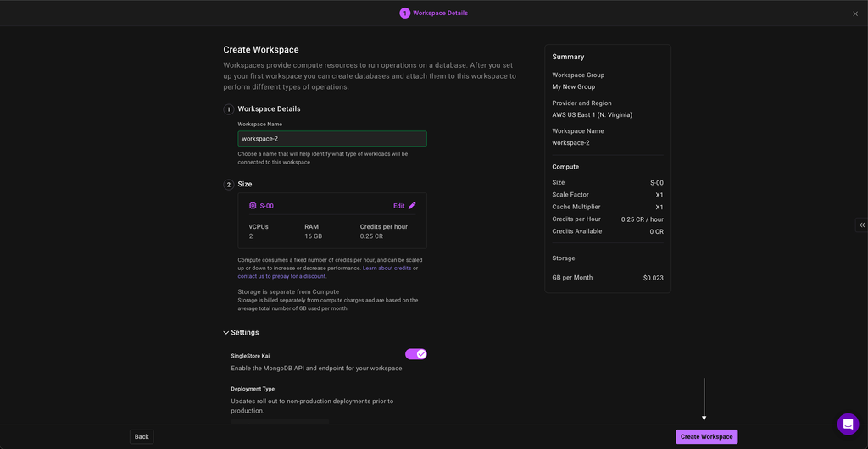Collapse the Settings section
The height and width of the screenshot is (449, 868).
pos(241,332)
